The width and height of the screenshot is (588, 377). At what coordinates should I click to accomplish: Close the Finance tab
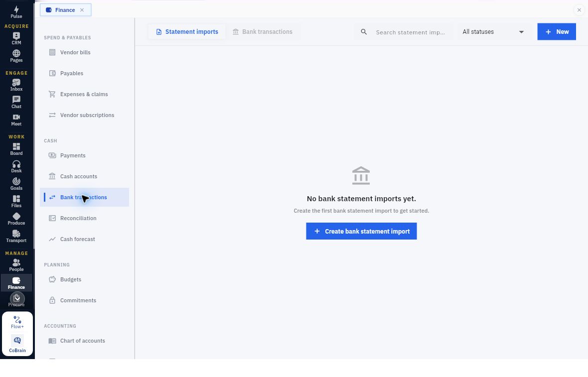[x=82, y=10]
